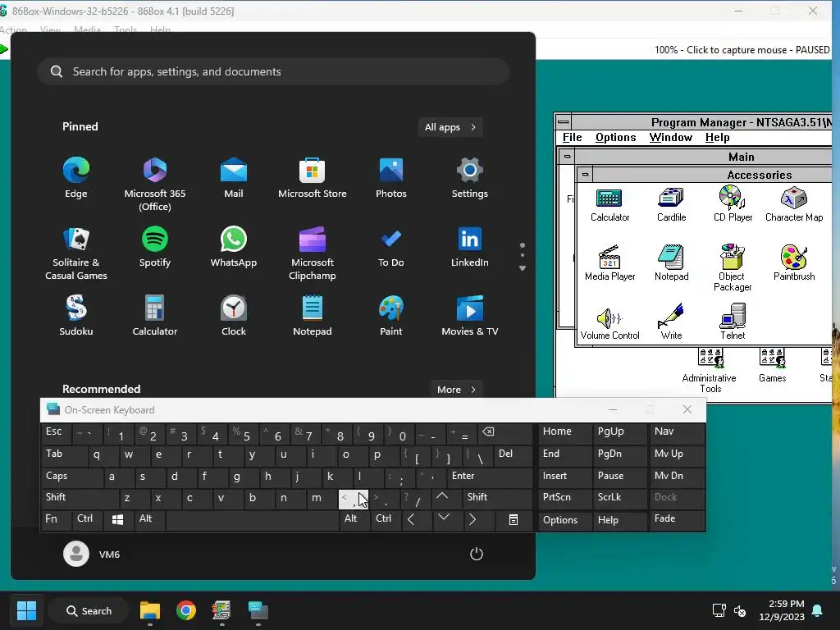
Task: Open Settings from pinned apps
Action: click(470, 178)
